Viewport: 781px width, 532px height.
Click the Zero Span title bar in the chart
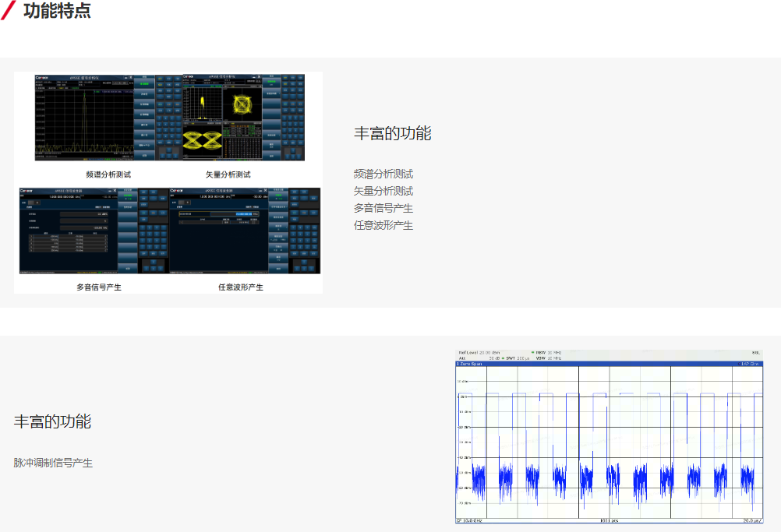point(608,364)
